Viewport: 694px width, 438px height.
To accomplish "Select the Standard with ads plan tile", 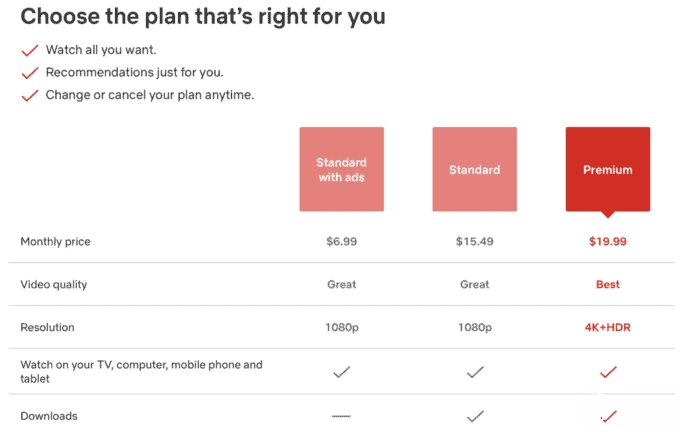I will [x=341, y=169].
